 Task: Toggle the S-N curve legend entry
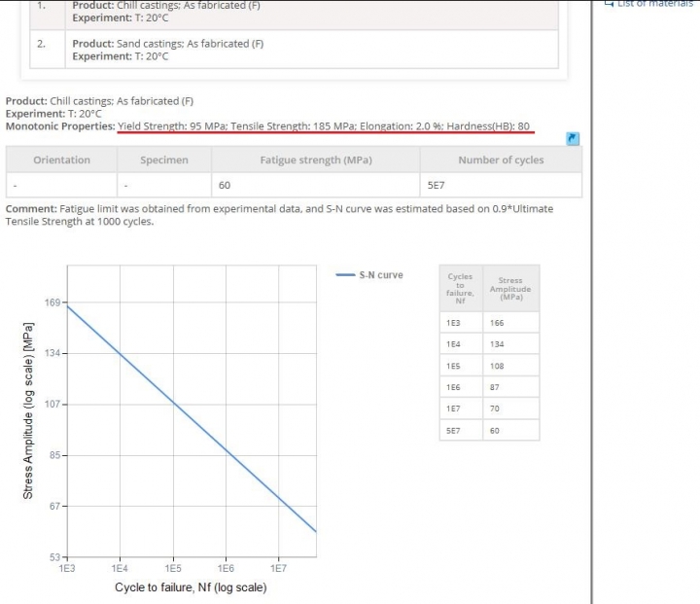[369, 275]
